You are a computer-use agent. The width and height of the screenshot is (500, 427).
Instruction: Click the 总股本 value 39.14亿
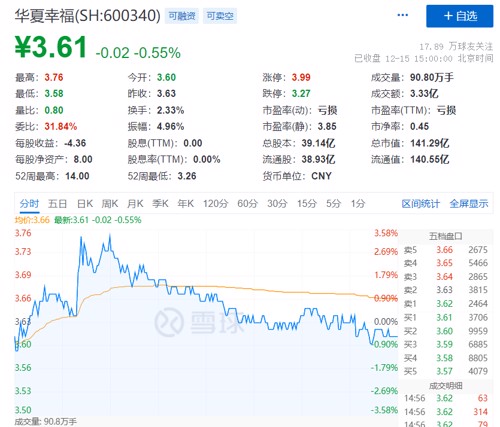click(318, 143)
